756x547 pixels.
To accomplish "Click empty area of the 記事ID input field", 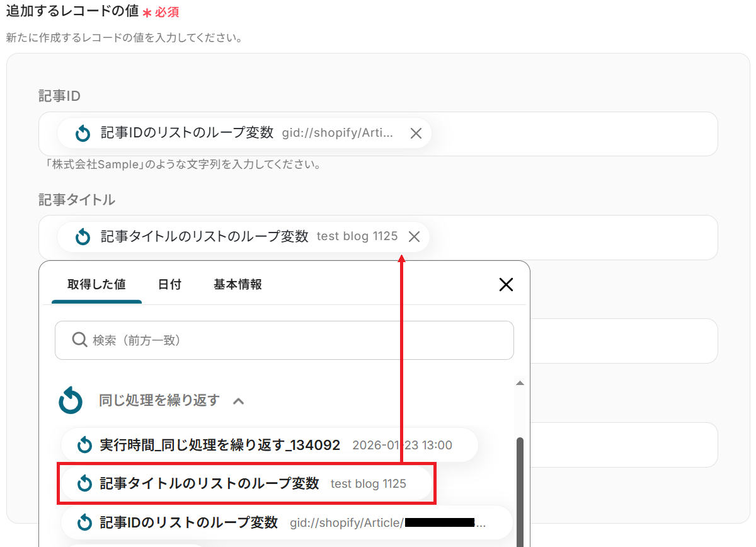I will point(567,134).
